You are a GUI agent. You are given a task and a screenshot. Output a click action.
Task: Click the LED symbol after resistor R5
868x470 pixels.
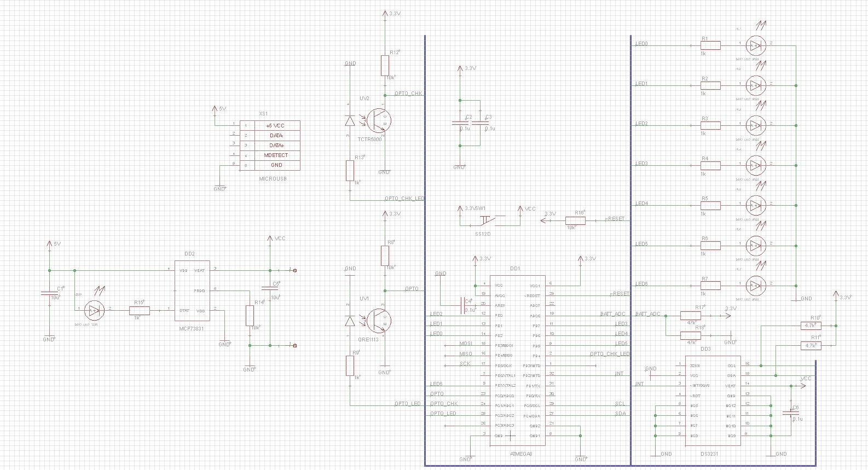point(756,205)
